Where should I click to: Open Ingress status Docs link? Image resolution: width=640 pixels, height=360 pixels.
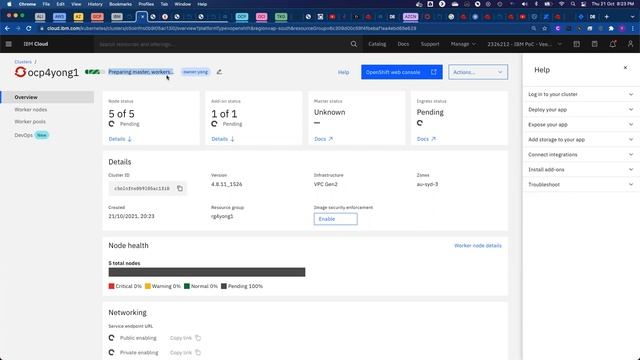[x=426, y=139]
